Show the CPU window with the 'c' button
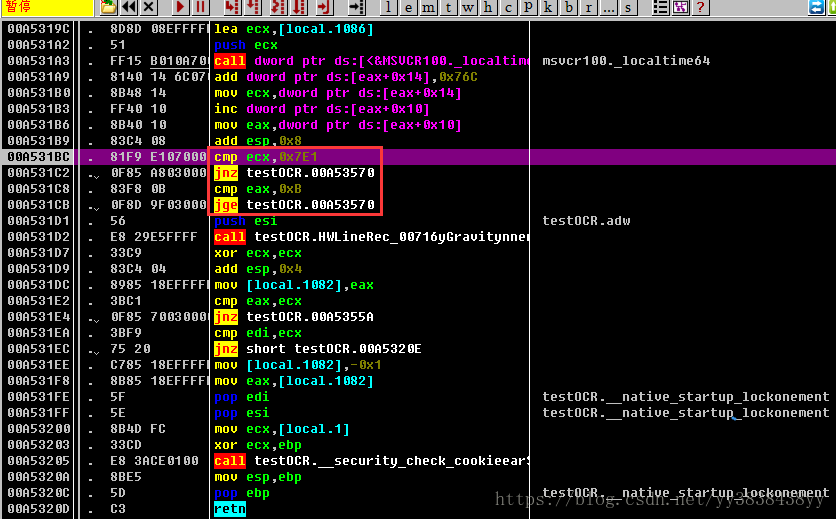The width and height of the screenshot is (836, 519). click(x=508, y=7)
